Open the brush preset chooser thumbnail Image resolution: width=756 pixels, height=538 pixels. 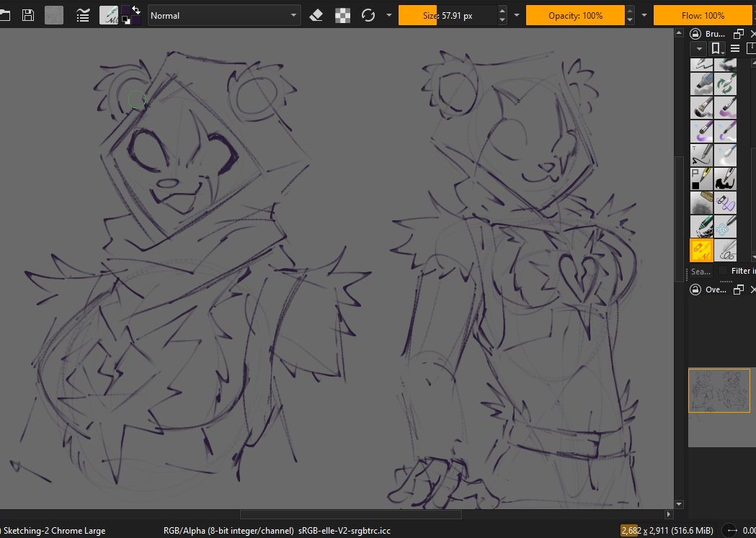pyautogui.click(x=109, y=15)
